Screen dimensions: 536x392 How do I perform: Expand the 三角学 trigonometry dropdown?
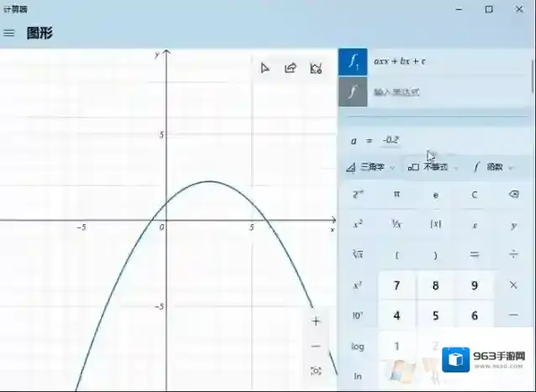370,167
